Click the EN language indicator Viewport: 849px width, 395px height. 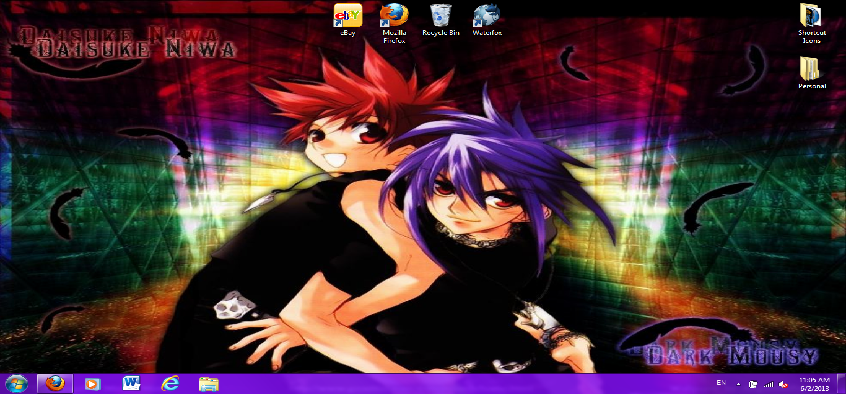tap(721, 383)
